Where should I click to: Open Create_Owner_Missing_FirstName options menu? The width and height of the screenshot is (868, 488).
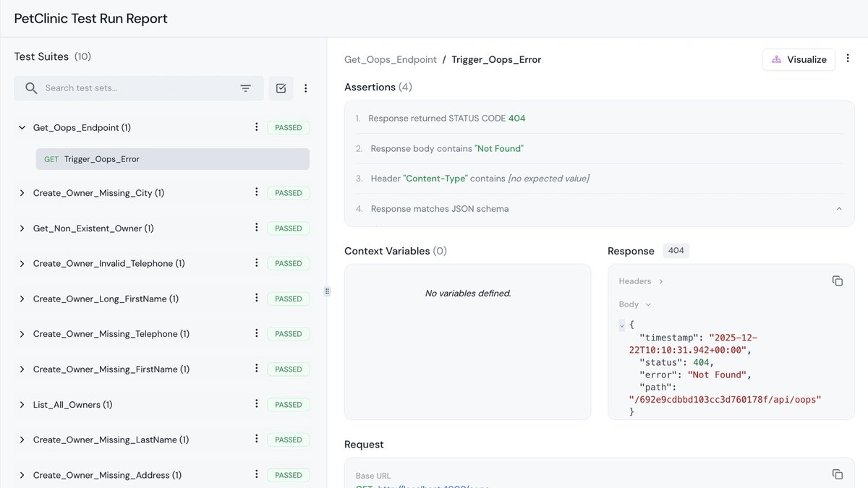(x=256, y=369)
